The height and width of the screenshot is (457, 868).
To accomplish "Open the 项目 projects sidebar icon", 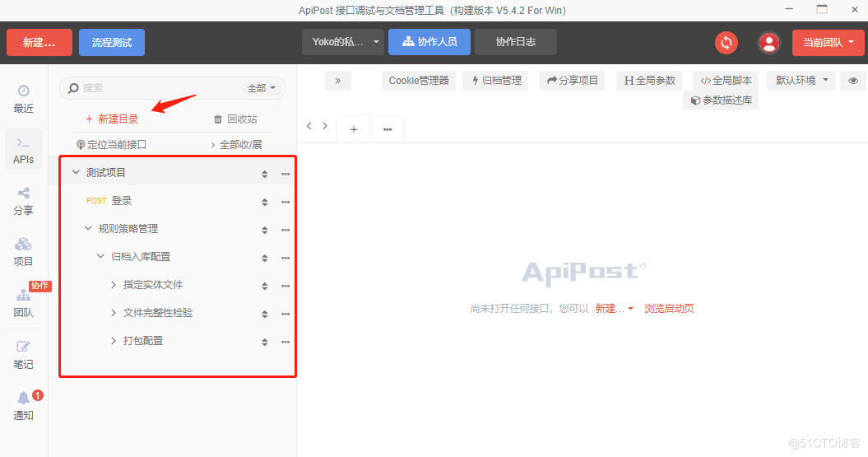I will point(23,252).
